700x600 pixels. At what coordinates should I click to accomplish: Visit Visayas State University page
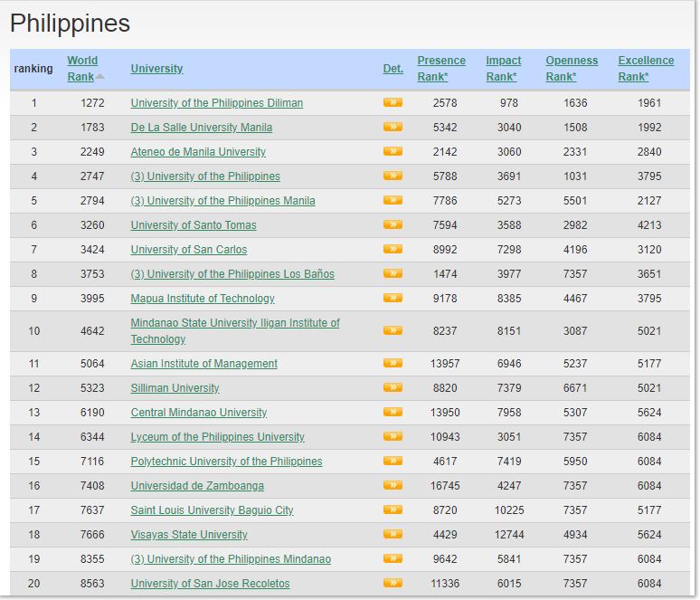coord(189,534)
